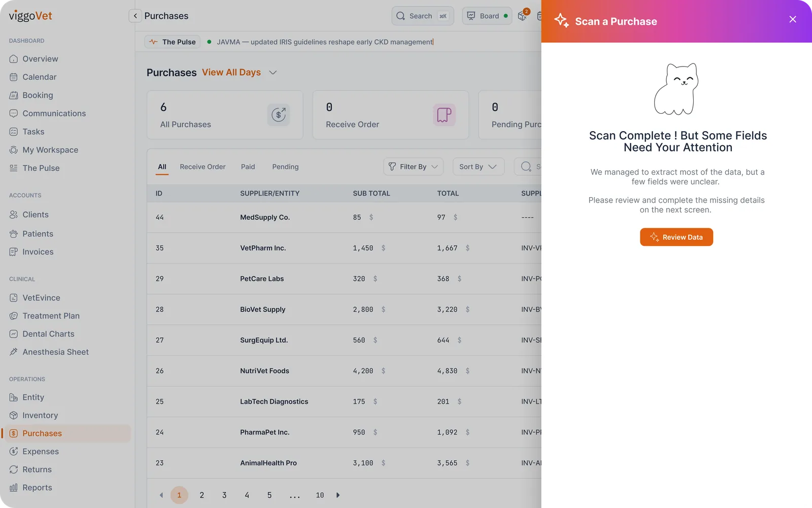This screenshot has height=508, width=812.
Task: Open Dental Charts
Action: (42, 334)
